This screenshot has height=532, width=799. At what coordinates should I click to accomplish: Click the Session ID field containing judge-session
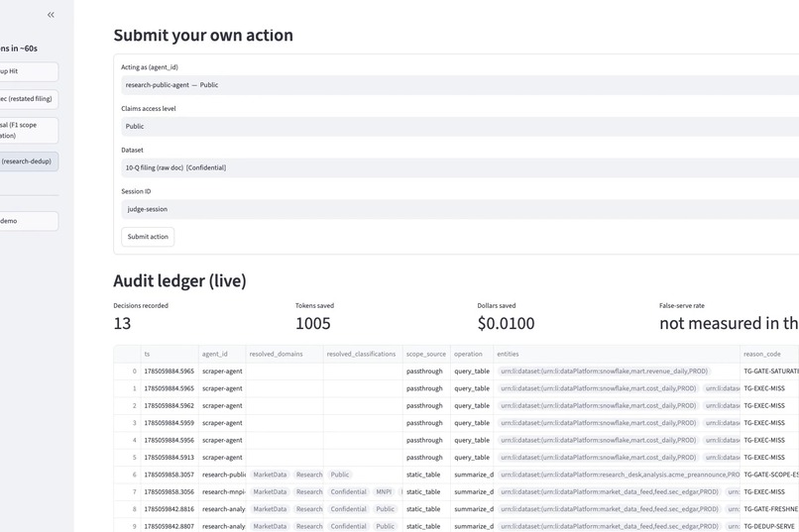460,209
